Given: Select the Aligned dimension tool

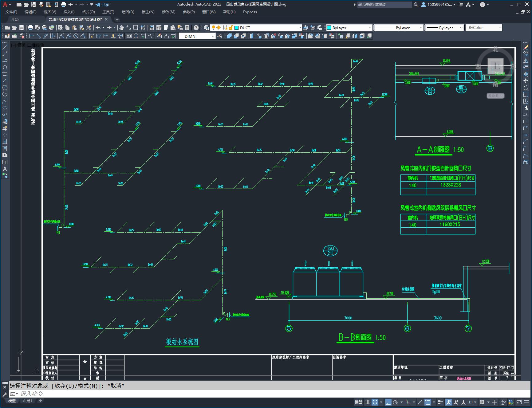Looking at the screenshot, I should pyautogui.click(x=39, y=36).
